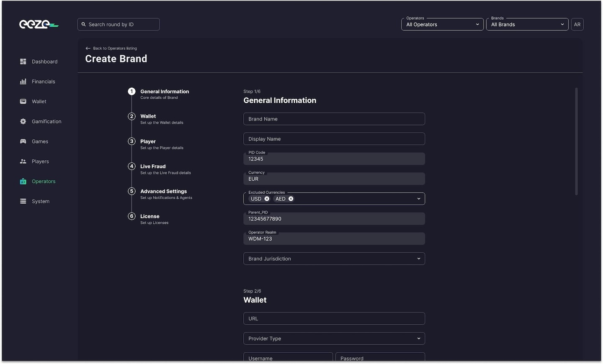Click Back to Operators listing link
The height and width of the screenshot is (364, 603).
111,49
